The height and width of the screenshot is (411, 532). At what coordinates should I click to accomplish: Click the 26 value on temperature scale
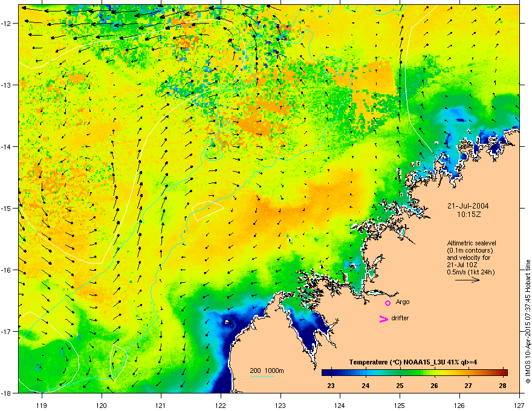434,386
